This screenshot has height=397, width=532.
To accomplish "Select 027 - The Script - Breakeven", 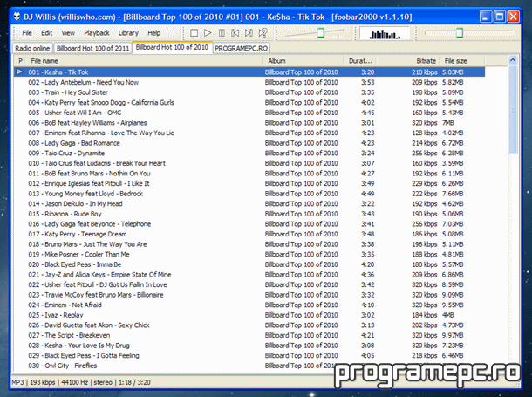I will click(249, 335).
